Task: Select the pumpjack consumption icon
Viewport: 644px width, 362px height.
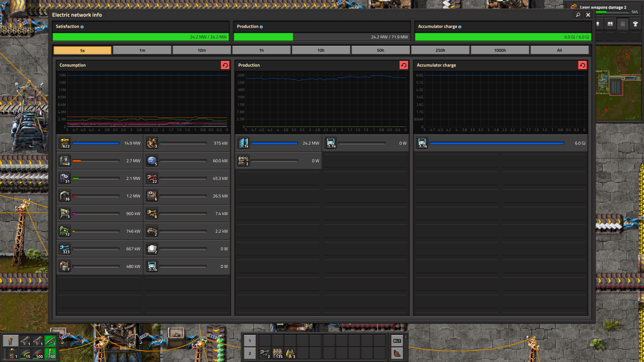Action: click(65, 231)
